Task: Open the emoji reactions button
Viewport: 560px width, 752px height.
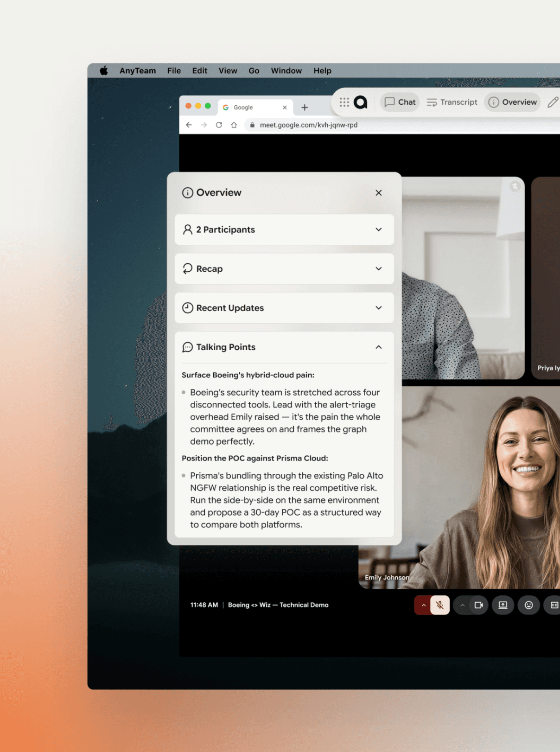Action: pos(529,605)
